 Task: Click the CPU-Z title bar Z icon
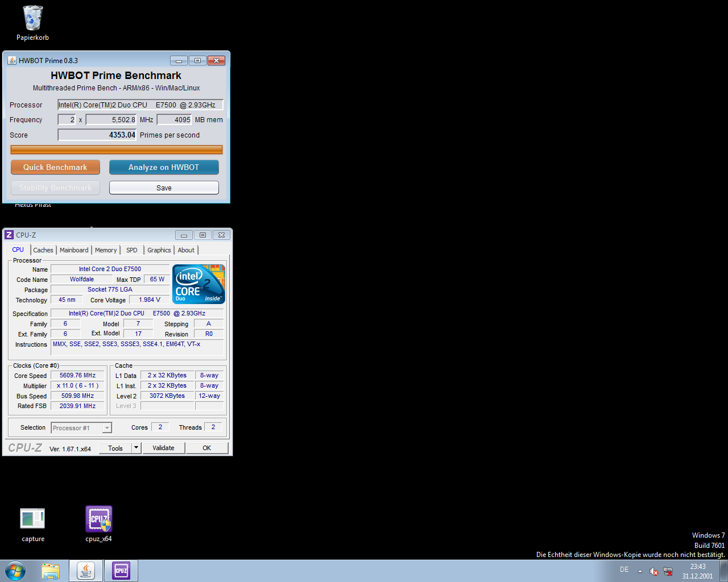[x=9, y=235]
